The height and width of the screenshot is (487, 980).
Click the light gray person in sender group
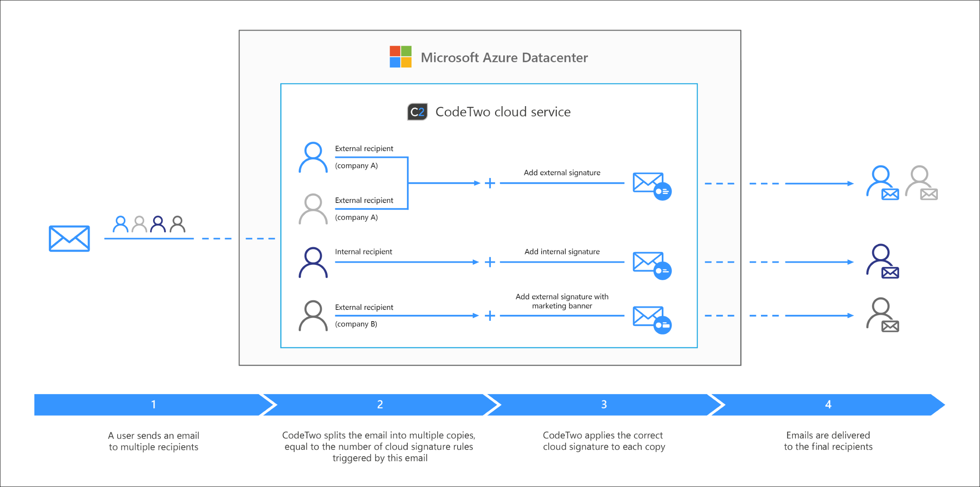pos(139,224)
